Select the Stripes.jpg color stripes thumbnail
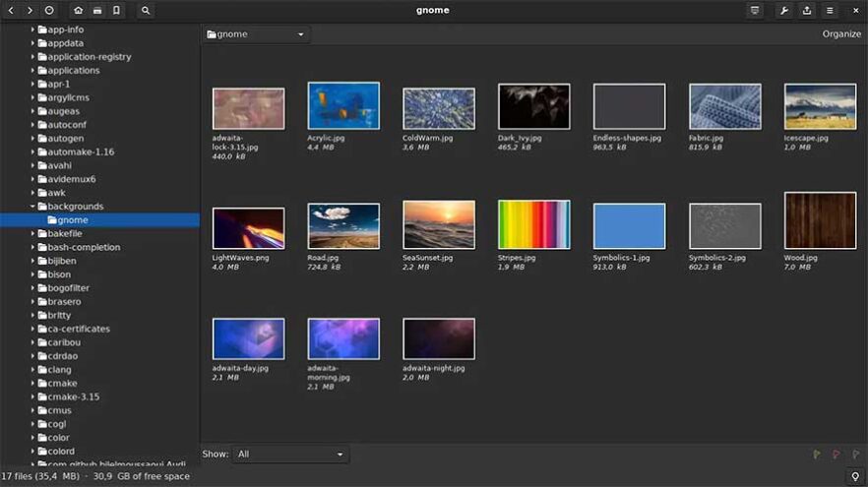Screen dimensions: 868x487 point(533,224)
